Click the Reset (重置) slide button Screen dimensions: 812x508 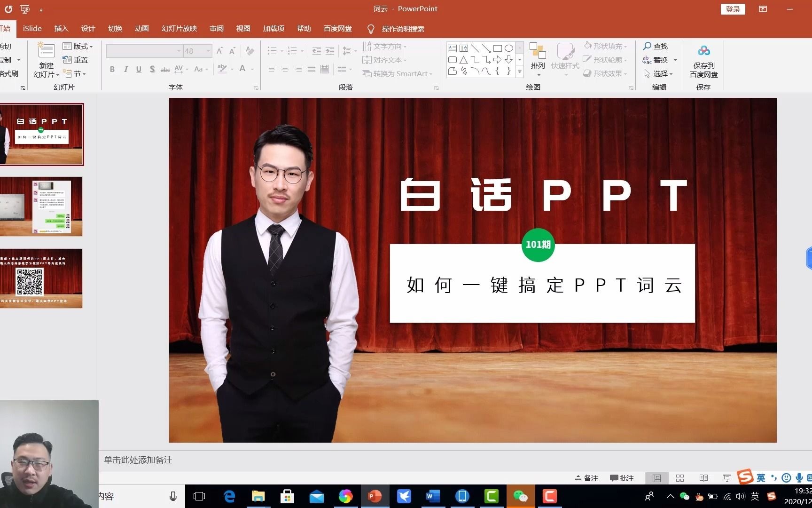[x=76, y=60]
